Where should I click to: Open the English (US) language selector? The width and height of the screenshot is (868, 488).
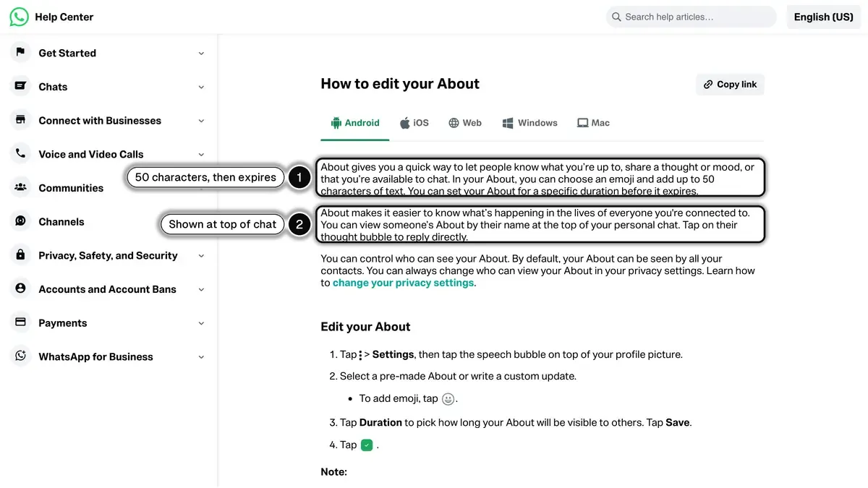point(823,17)
